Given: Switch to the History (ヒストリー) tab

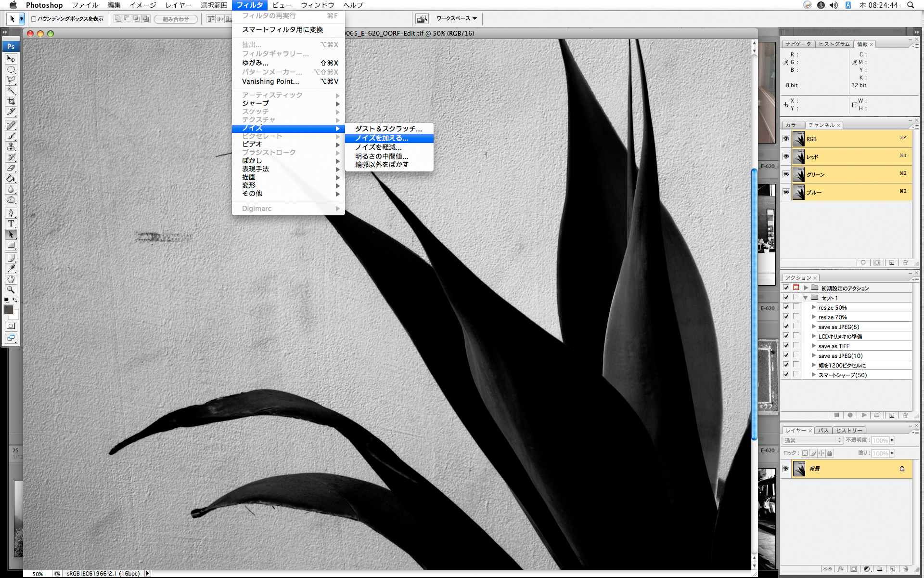Looking at the screenshot, I should click(x=849, y=431).
